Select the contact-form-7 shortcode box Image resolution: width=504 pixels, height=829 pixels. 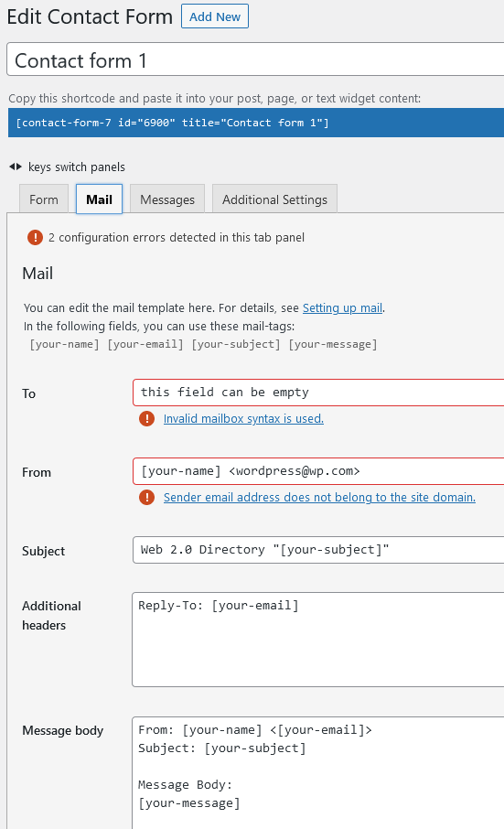click(256, 123)
